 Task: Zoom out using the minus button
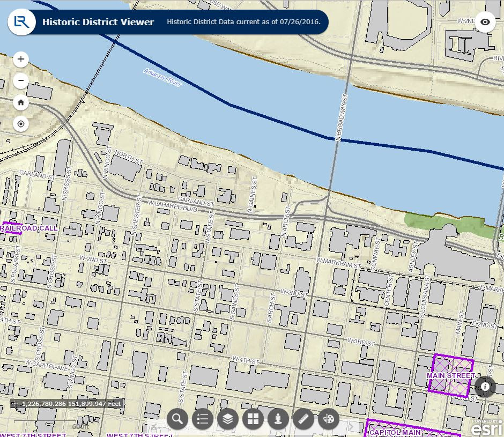(x=20, y=80)
